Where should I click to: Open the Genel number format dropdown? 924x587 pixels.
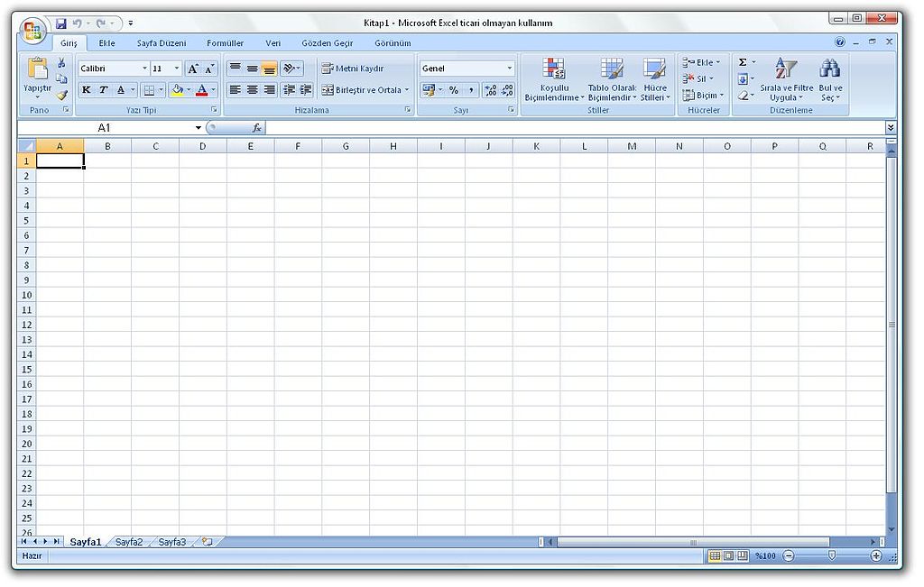click(x=510, y=69)
